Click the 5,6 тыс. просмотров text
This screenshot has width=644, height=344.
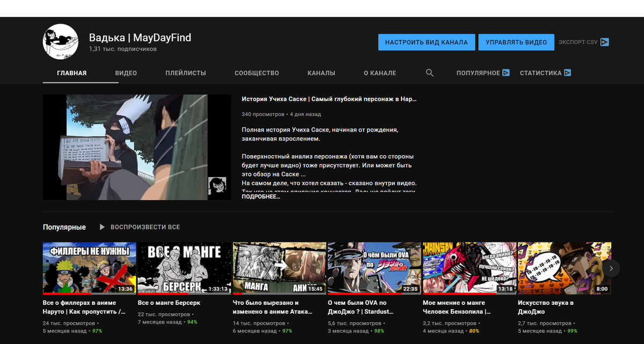354,324
